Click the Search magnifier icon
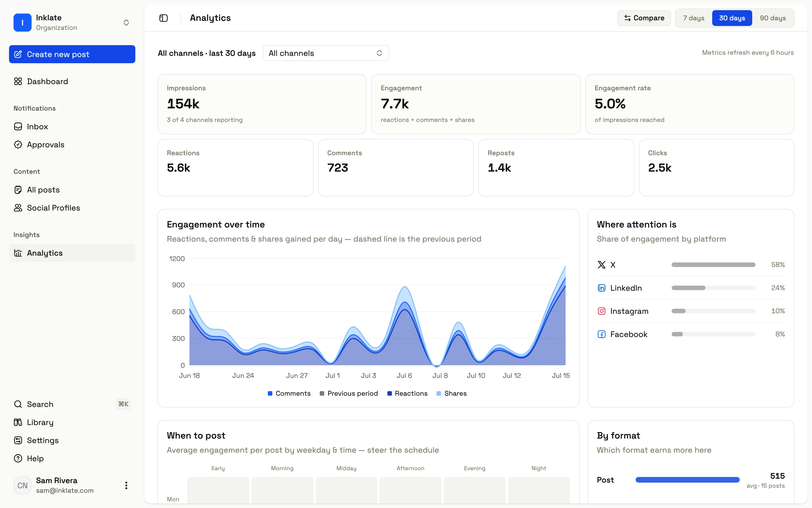This screenshot has width=812, height=508. click(18, 404)
